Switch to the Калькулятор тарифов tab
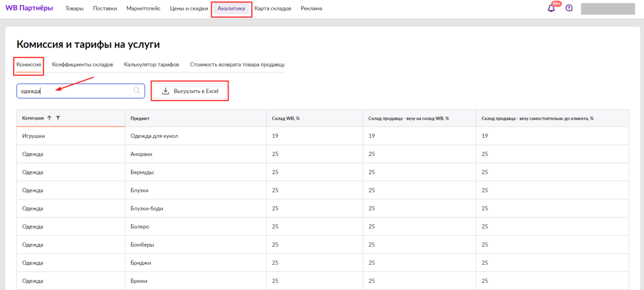The image size is (644, 290). tap(151, 65)
